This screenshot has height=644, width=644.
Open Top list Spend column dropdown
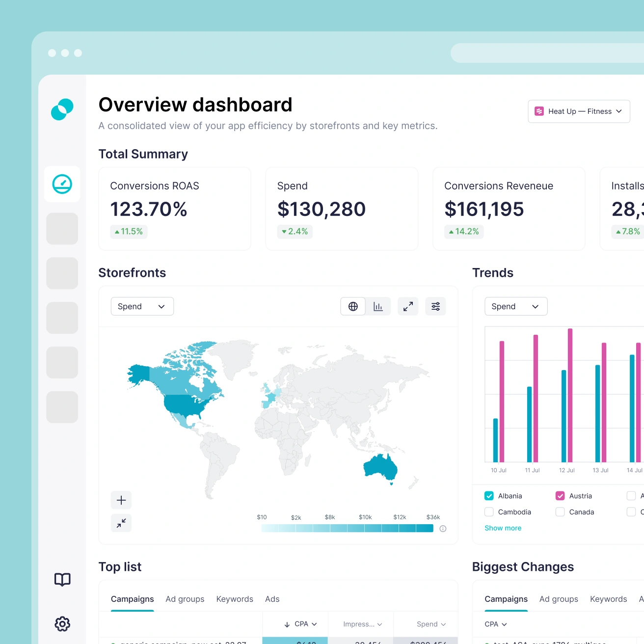pyautogui.click(x=431, y=624)
